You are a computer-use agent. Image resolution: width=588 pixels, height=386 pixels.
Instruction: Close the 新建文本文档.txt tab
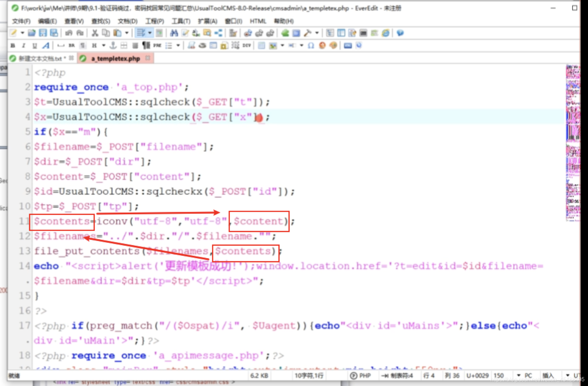(71, 58)
